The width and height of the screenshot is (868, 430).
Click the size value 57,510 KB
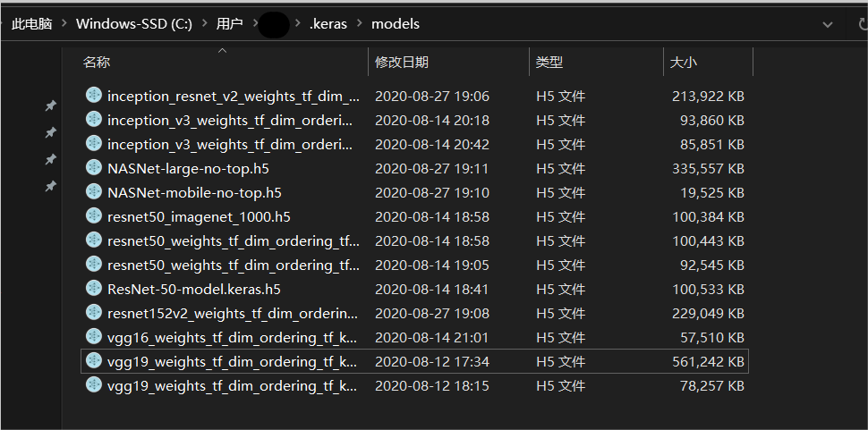pos(712,337)
